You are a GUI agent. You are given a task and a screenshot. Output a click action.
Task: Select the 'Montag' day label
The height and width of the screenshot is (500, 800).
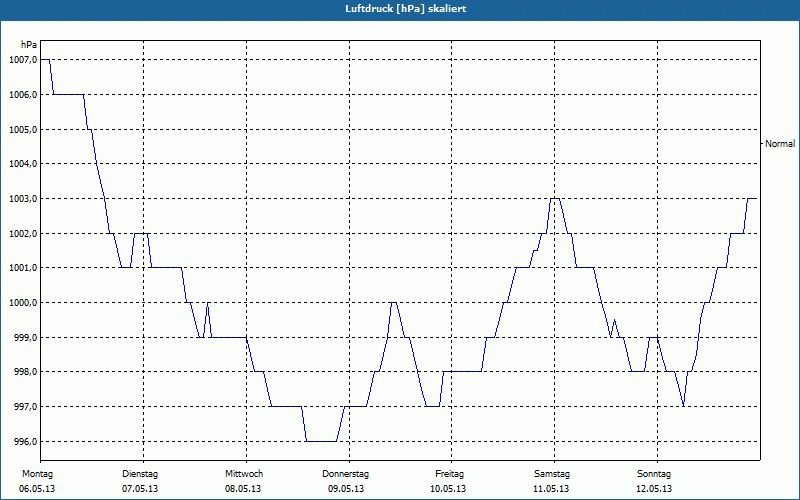37,474
